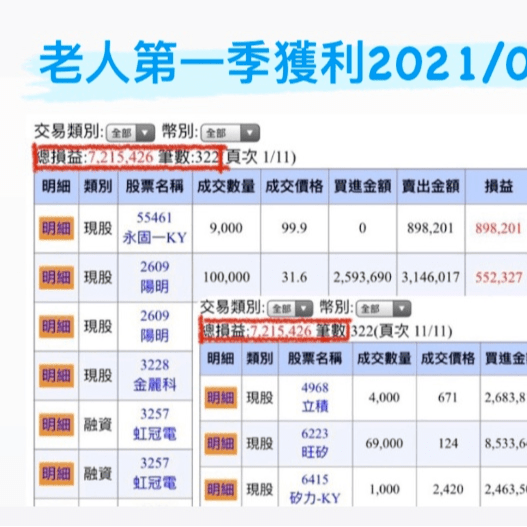The height and width of the screenshot is (527, 527).
Task: Click the 損益 column header
Action: pos(498,186)
